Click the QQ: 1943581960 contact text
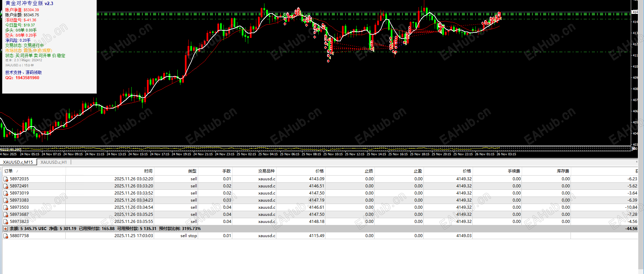 coord(22,78)
